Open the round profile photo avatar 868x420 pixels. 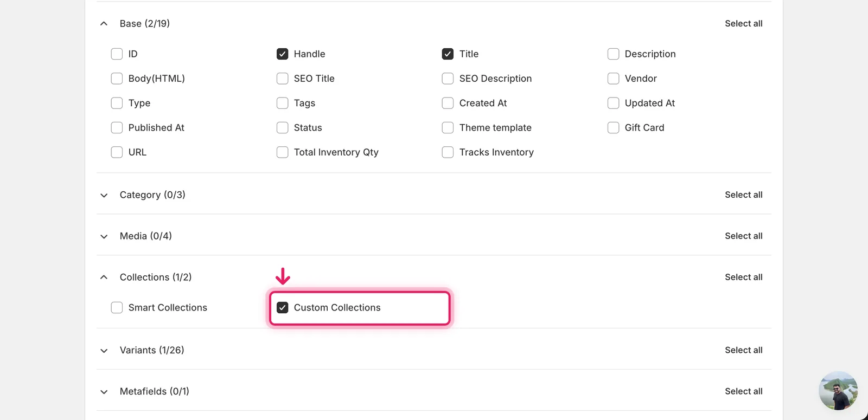click(838, 391)
